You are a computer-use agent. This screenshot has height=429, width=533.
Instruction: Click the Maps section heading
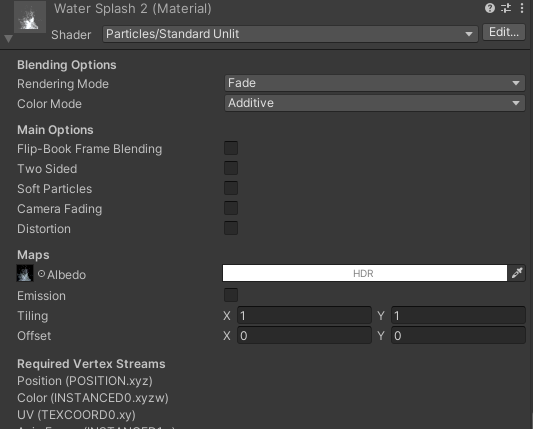click(x=33, y=255)
